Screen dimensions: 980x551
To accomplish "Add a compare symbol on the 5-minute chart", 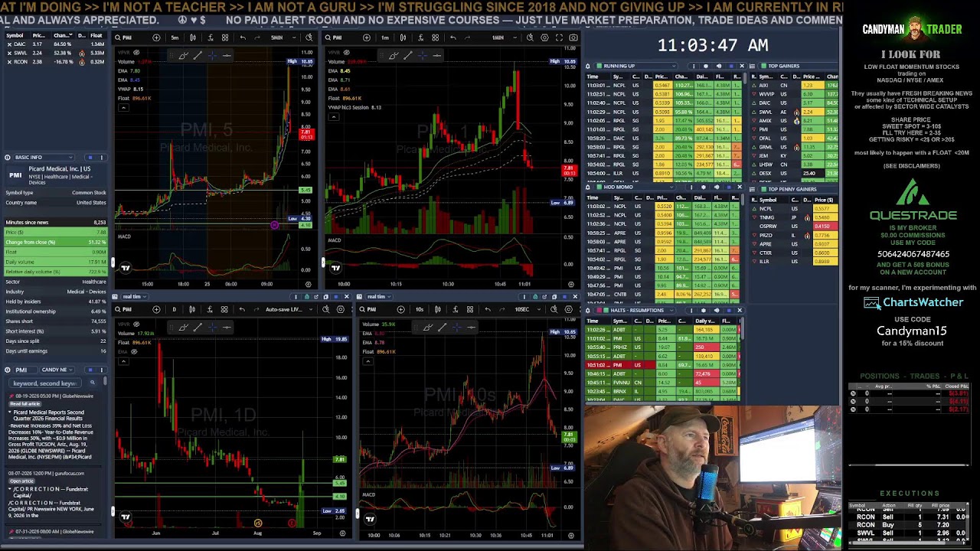I will [156, 37].
